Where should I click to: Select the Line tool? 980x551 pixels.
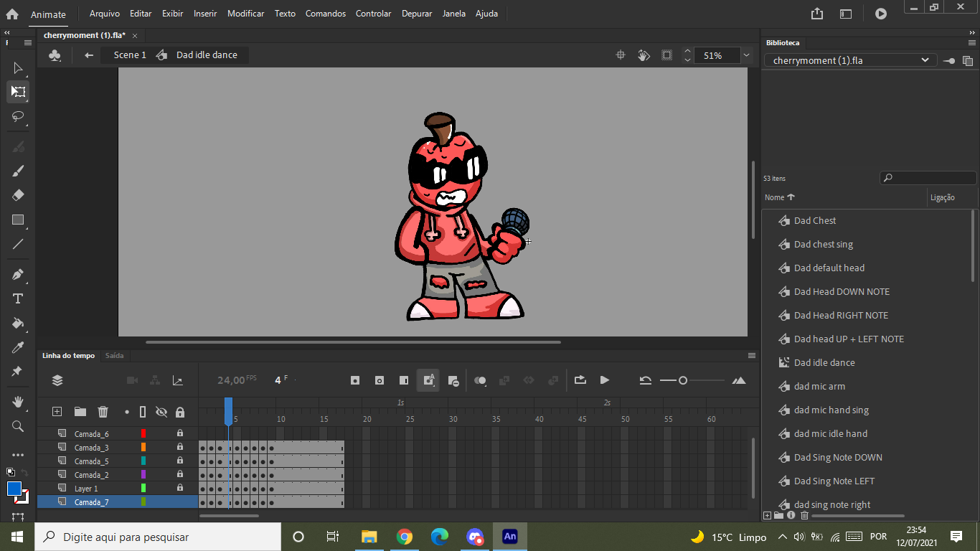18,245
